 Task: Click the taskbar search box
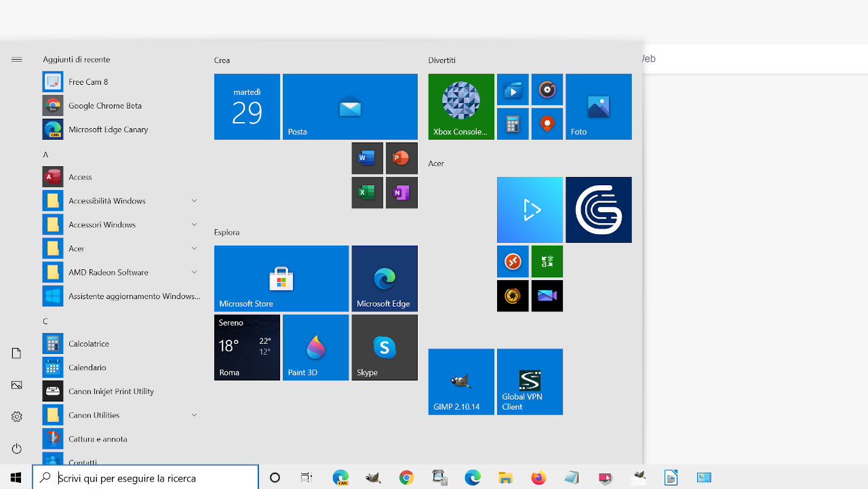(x=146, y=477)
